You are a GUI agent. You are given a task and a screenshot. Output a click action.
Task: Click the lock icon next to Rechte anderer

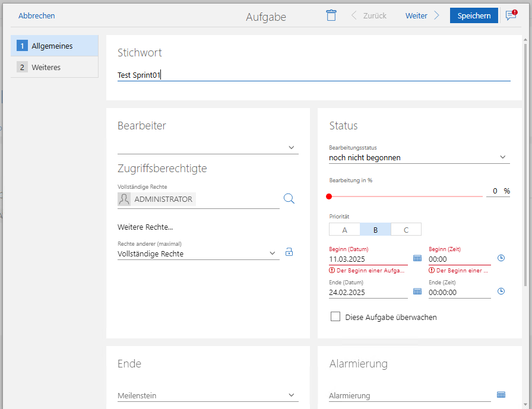click(x=289, y=252)
